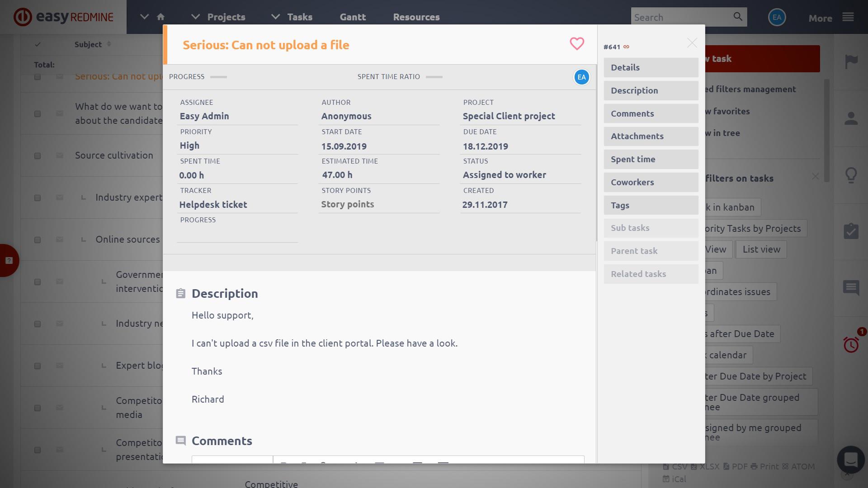Open the chat bubble icon in the sidebar

tap(851, 287)
